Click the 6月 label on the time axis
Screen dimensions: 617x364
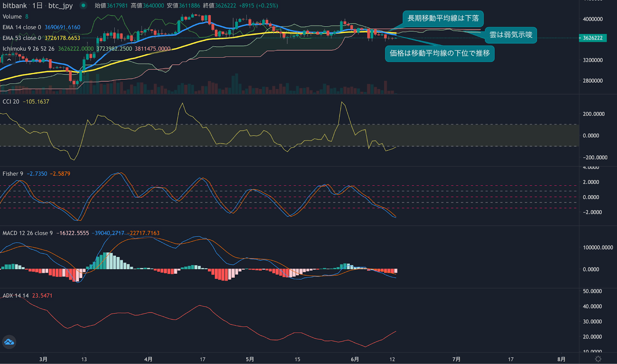[354, 359]
